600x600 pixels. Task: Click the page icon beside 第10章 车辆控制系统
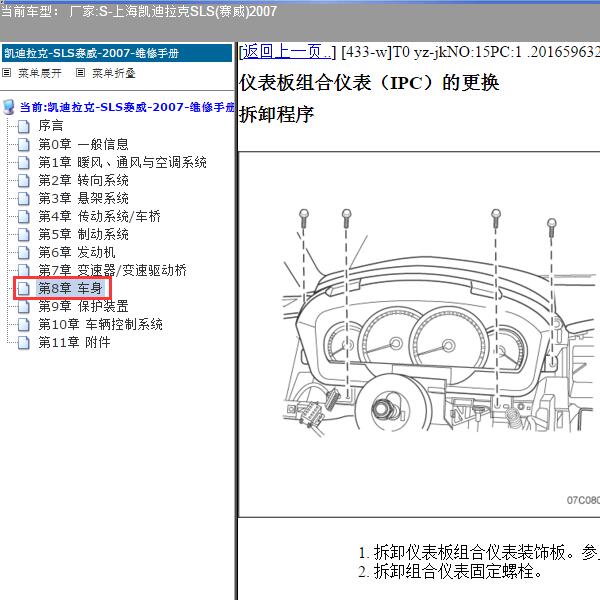24,324
